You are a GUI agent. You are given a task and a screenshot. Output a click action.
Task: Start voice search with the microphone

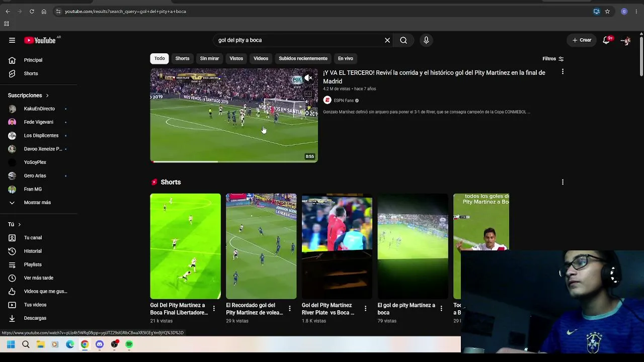(426, 40)
